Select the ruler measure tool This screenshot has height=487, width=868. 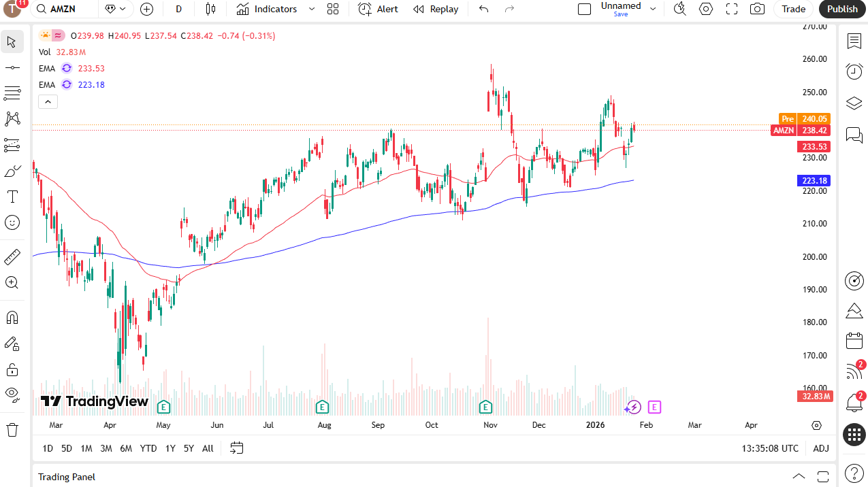tap(12, 257)
